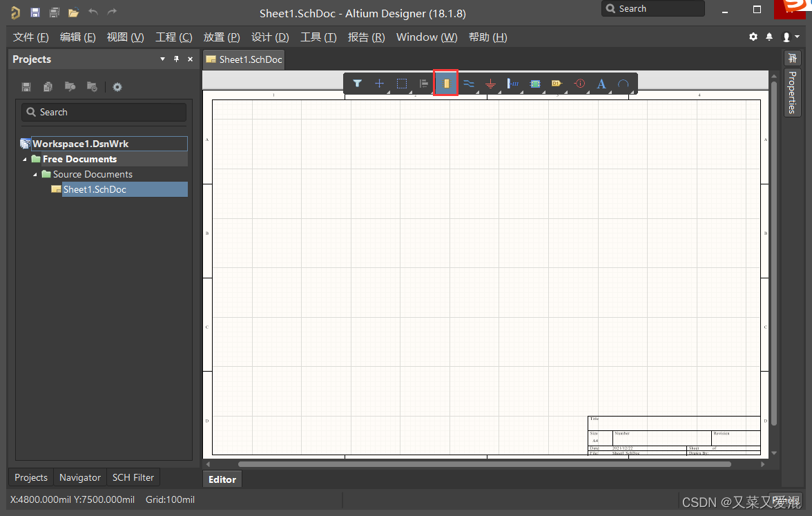Toggle the Projects panel pin
Viewport: 812px width, 516px height.
point(176,59)
